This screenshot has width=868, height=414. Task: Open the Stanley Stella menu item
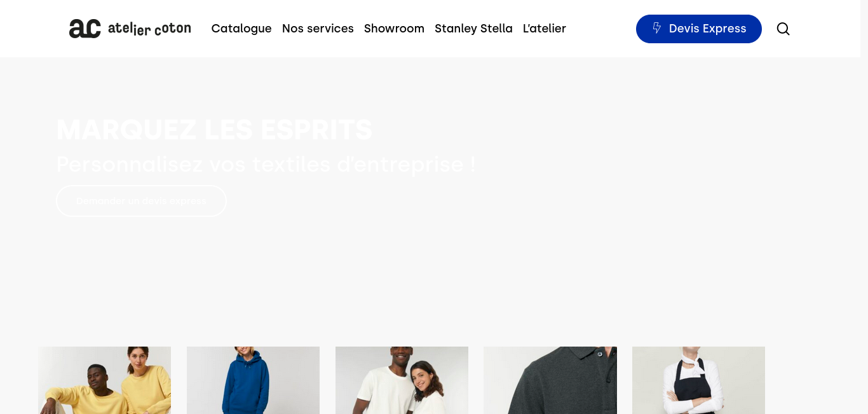tap(473, 29)
